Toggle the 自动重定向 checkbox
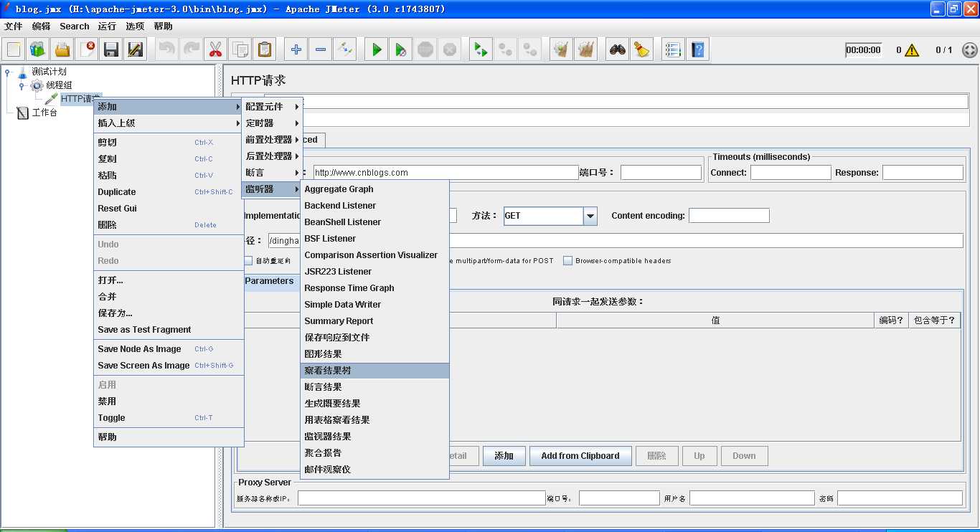This screenshot has width=980, height=532. [x=248, y=261]
